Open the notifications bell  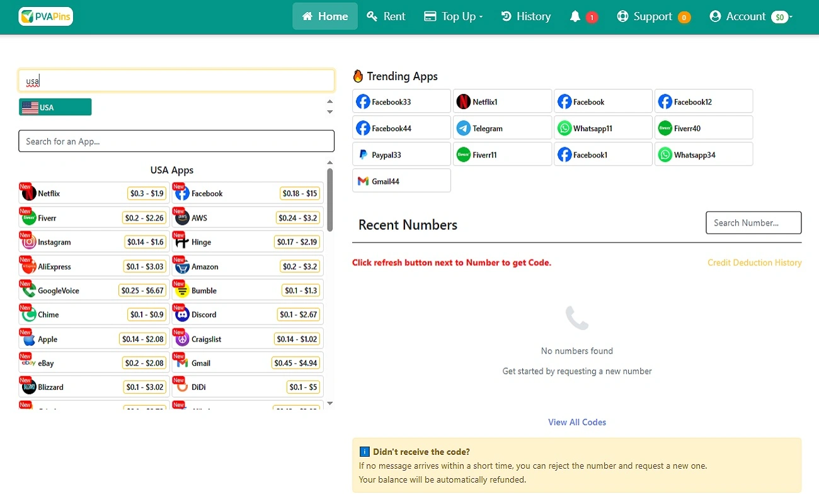575,16
